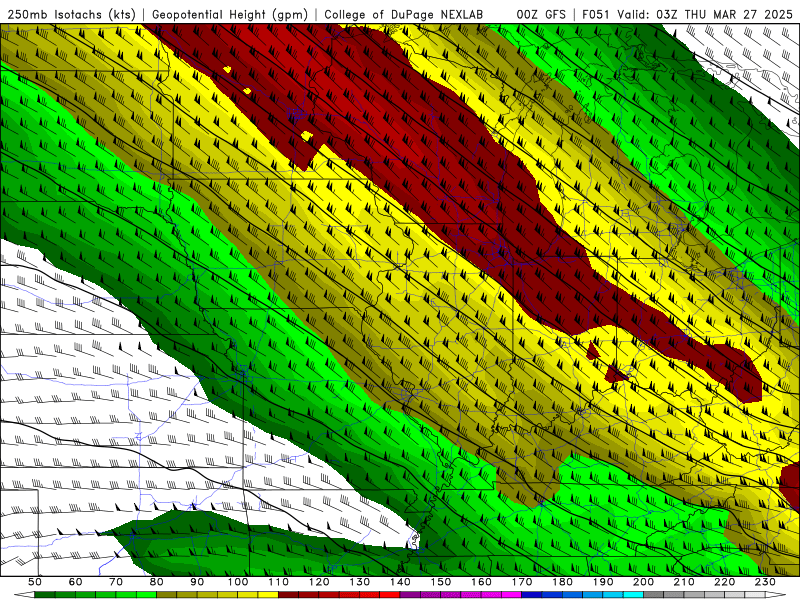Click the "F051 Valid: 03Z THU MAR 27 2025" text

coord(687,14)
